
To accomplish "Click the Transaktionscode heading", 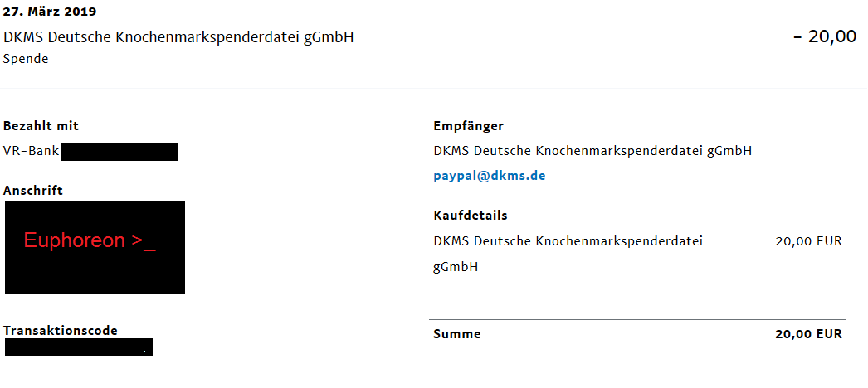I will point(61,331).
